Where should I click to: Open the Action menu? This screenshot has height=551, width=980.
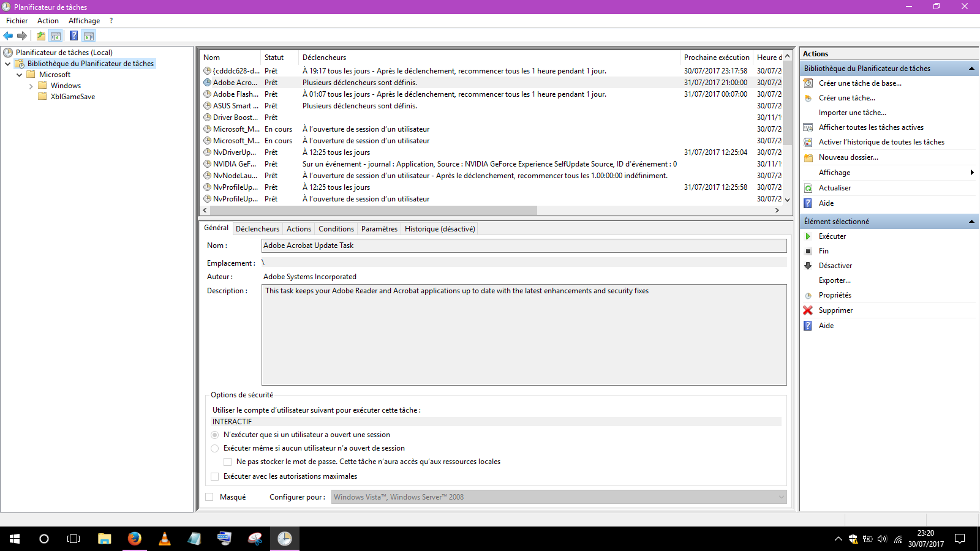[48, 21]
